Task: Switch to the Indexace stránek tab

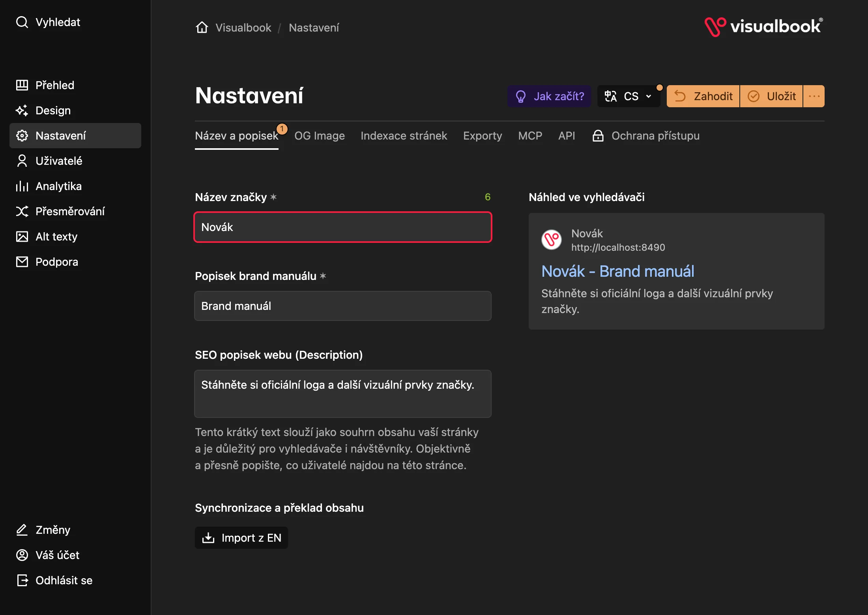Action: tap(404, 136)
